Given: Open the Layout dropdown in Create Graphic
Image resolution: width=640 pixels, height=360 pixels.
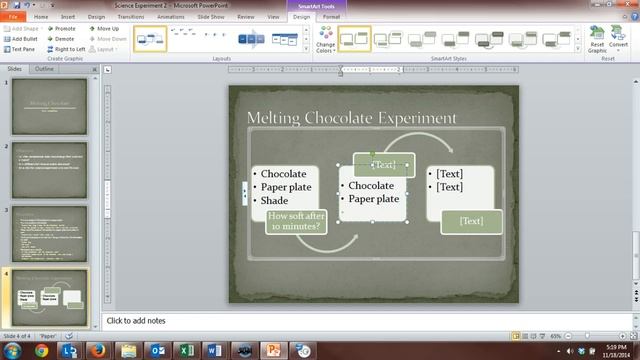Looking at the screenshot, I should click(104, 49).
